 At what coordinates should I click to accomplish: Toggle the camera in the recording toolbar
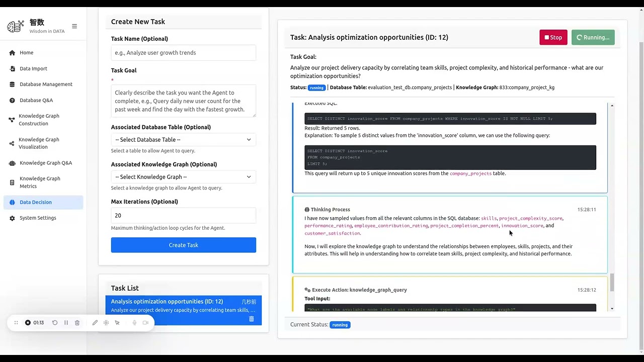145,323
